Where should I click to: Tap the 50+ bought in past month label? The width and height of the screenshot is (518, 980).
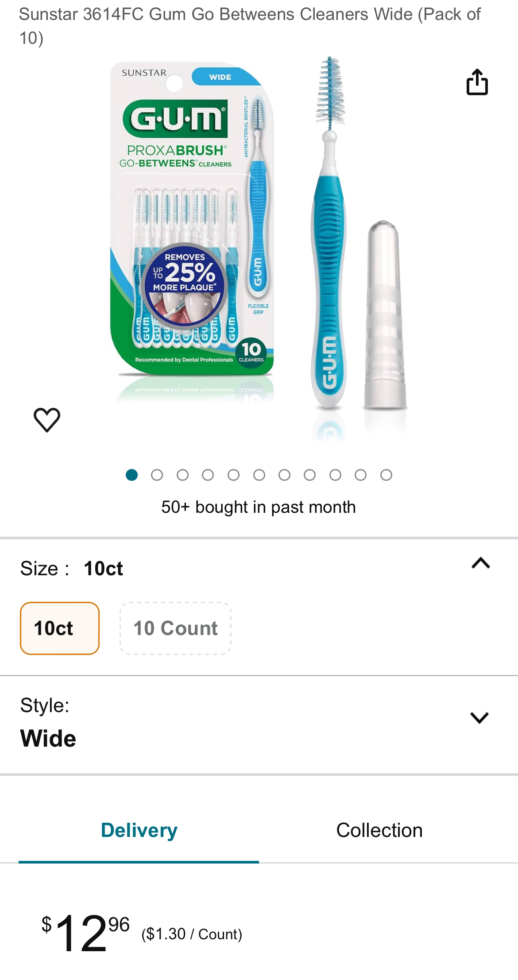(x=259, y=507)
